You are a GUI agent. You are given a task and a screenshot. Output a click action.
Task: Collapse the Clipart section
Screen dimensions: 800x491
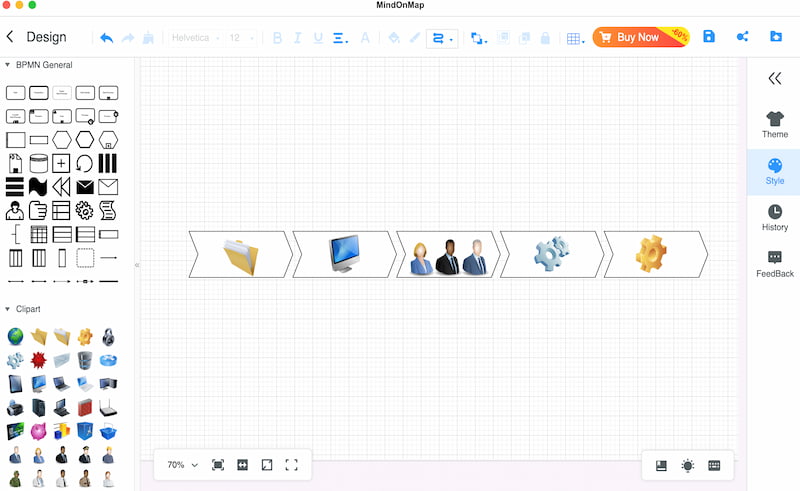coord(7,309)
